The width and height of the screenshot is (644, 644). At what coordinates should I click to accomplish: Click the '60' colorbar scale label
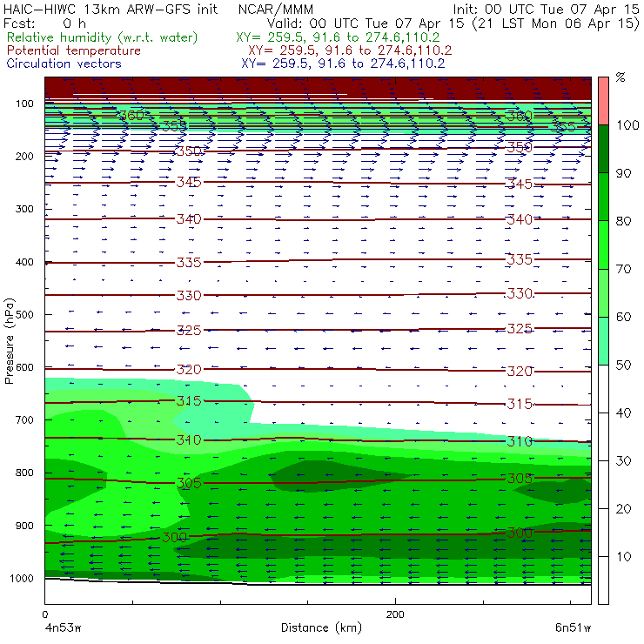(623, 317)
